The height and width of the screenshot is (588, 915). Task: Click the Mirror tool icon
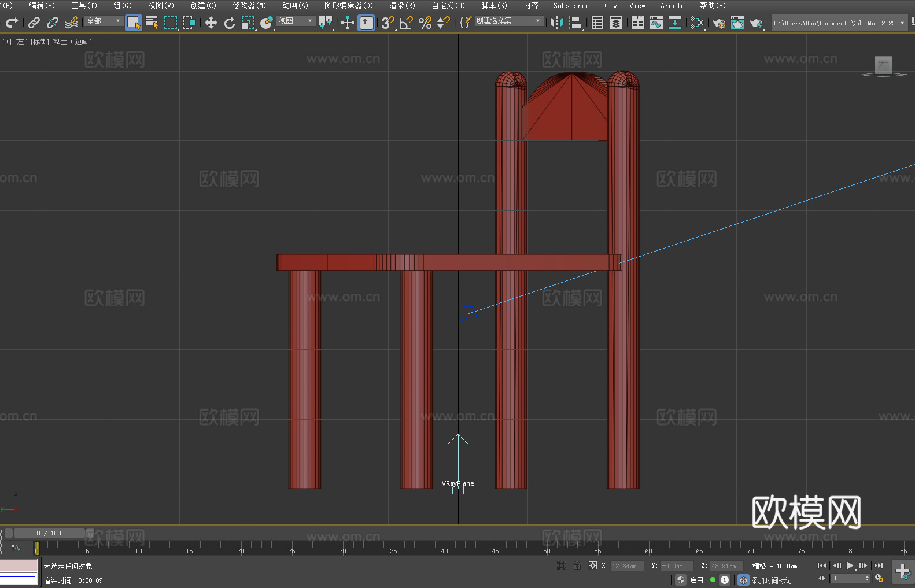[x=557, y=23]
